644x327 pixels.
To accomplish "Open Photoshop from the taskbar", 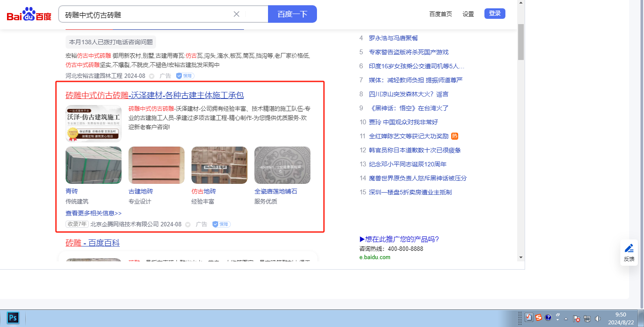I will 13,318.
